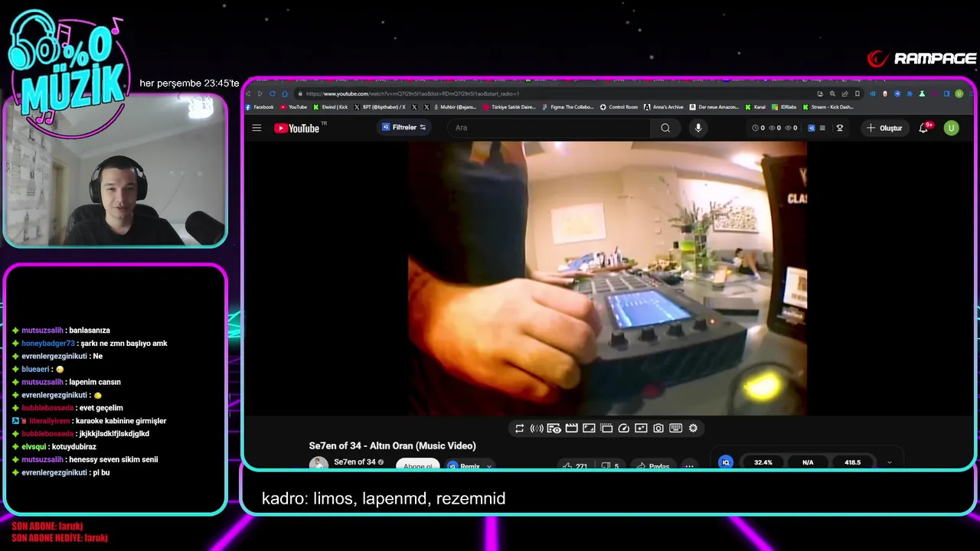This screenshot has width=980, height=551.
Task: Select chat message 'karaoke kabinine girmişler'
Action: click(121, 421)
